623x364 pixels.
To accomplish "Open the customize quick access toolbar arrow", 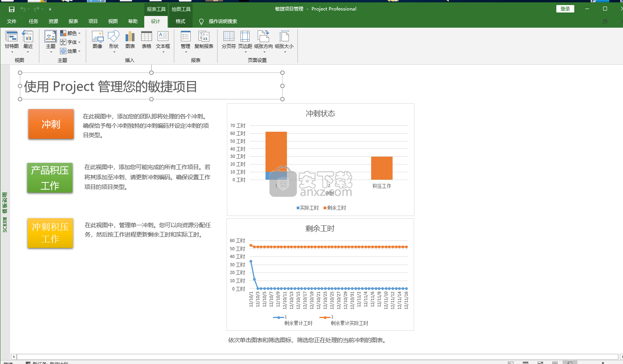I will (50, 9).
